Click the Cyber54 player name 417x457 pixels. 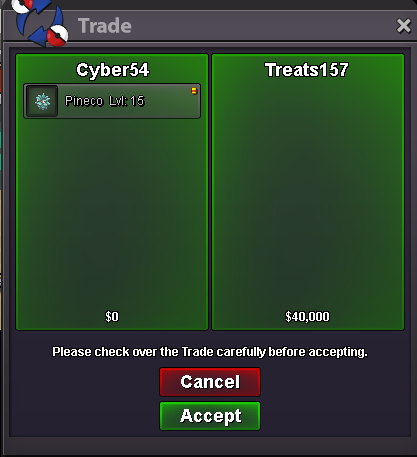[113, 70]
